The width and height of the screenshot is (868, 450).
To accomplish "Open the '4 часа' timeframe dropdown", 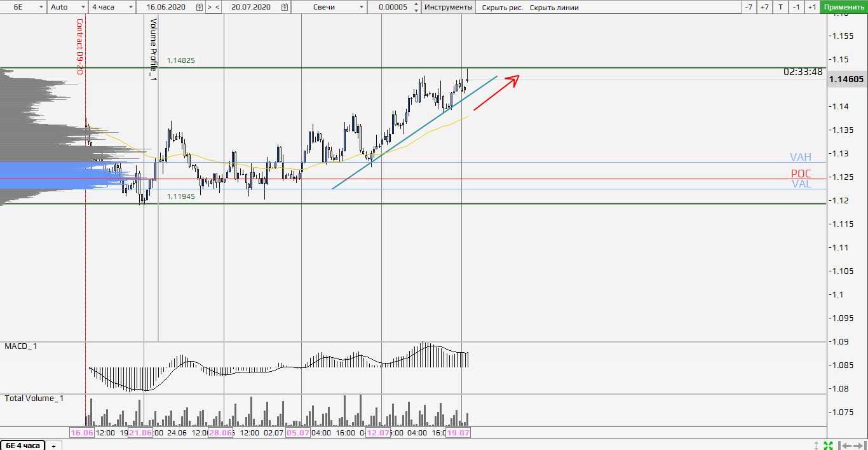I will tap(131, 7).
